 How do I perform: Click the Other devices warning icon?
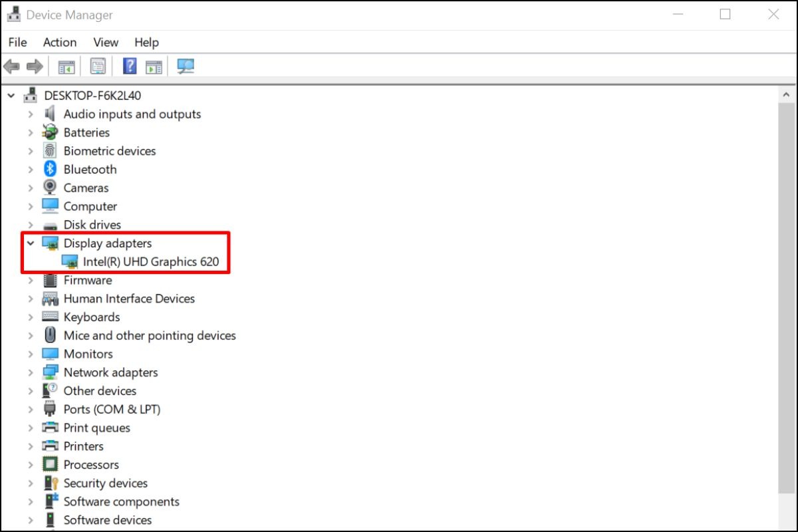coord(51,390)
